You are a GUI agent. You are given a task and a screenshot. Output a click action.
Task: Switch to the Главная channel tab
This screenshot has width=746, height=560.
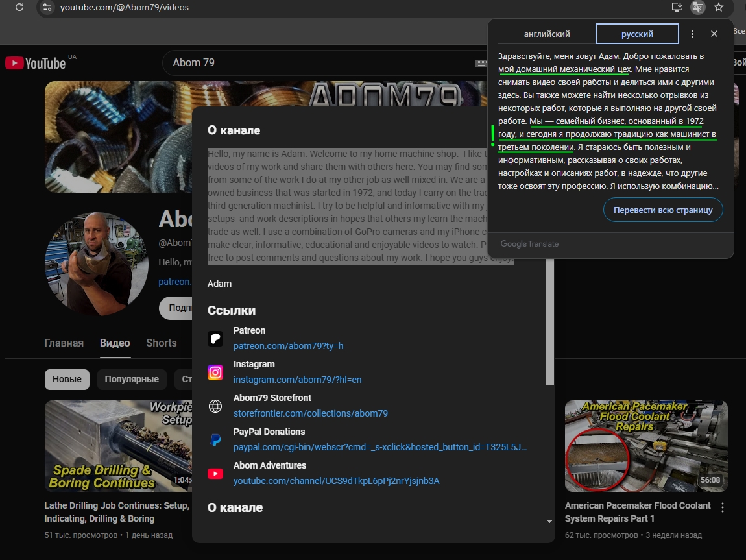pos(64,343)
